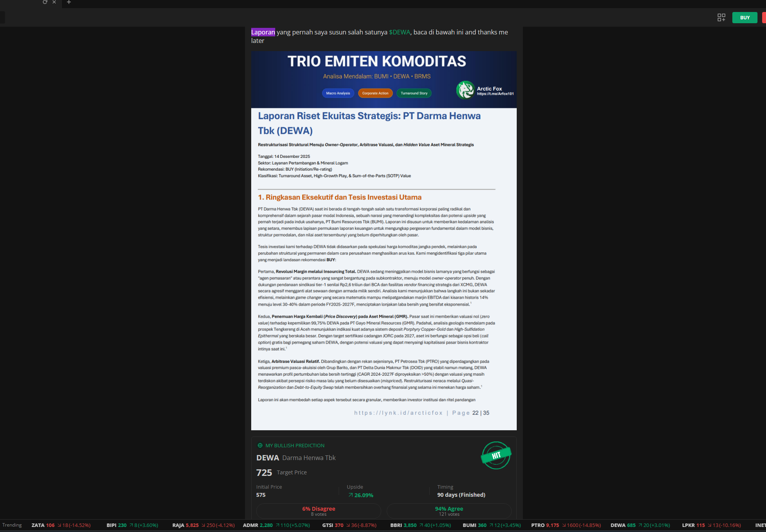This screenshot has width=766, height=532.
Task: Select PTRO in the trending ticker
Action: 537,525
